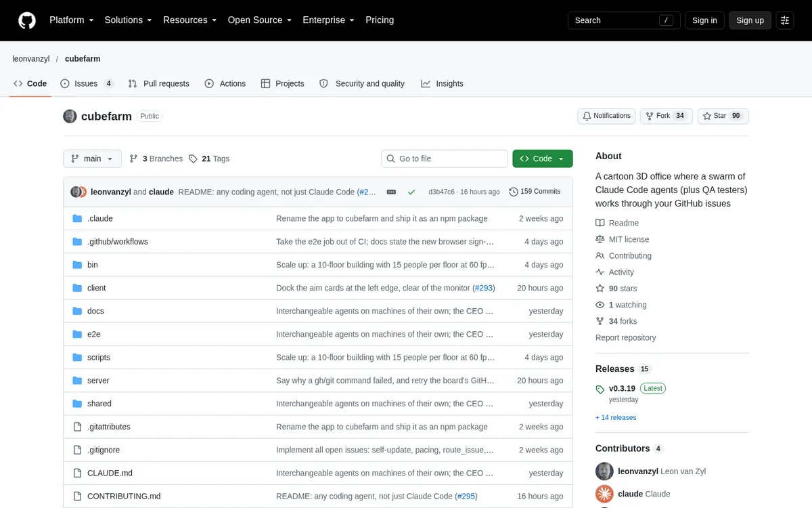
Task: Click the bin folder icon
Action: point(77,265)
